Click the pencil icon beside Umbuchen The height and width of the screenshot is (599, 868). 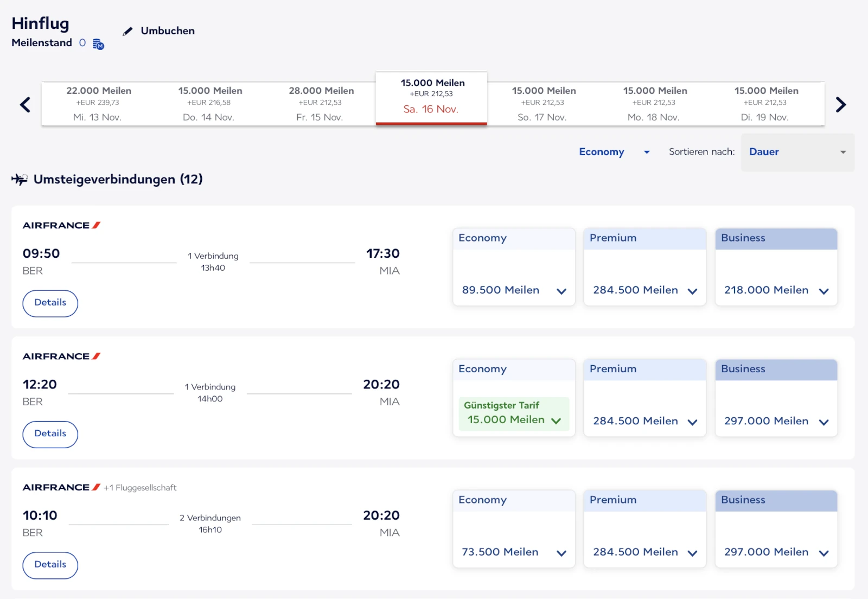[x=127, y=31]
